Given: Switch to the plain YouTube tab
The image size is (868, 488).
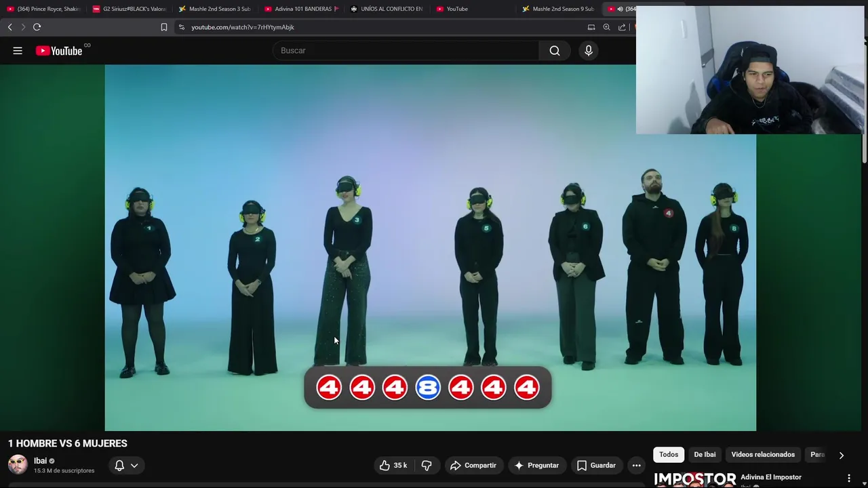Looking at the screenshot, I should pyautogui.click(x=473, y=9).
